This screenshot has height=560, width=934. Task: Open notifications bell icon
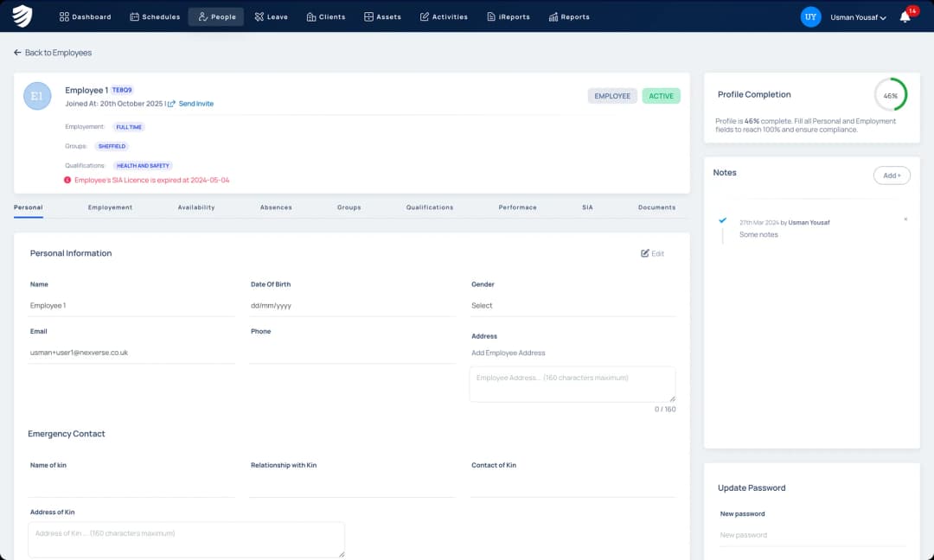point(905,16)
